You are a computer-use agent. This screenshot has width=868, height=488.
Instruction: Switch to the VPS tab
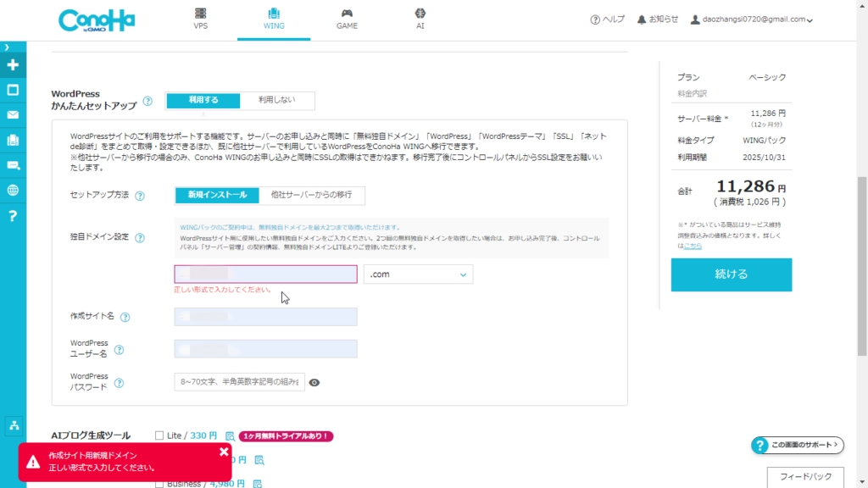[x=201, y=19]
